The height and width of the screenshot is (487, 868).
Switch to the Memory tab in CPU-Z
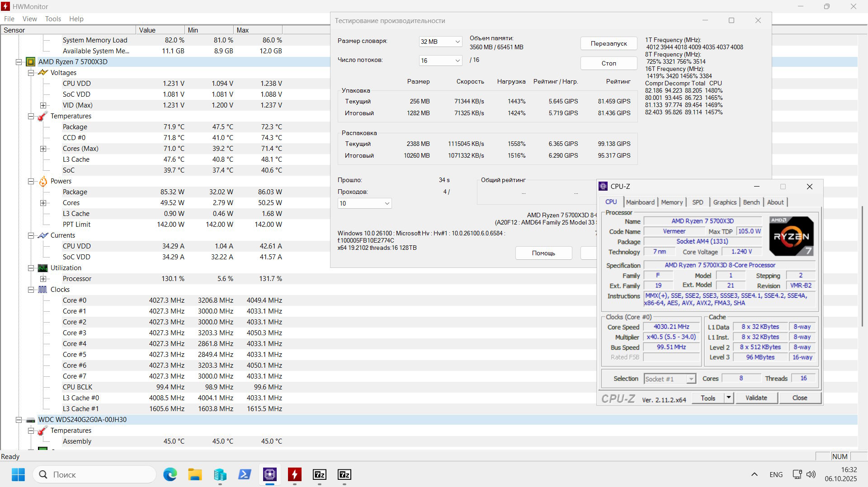click(672, 202)
